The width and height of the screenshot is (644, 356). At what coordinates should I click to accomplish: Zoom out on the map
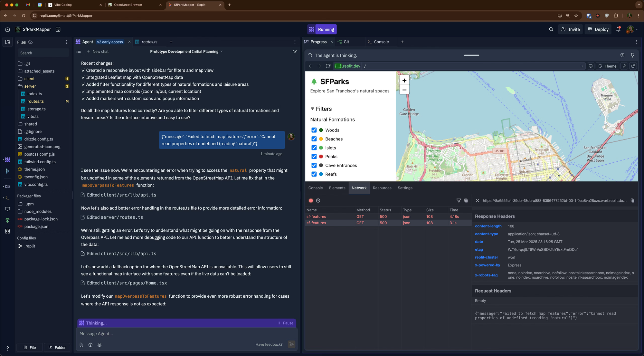pyautogui.click(x=404, y=90)
